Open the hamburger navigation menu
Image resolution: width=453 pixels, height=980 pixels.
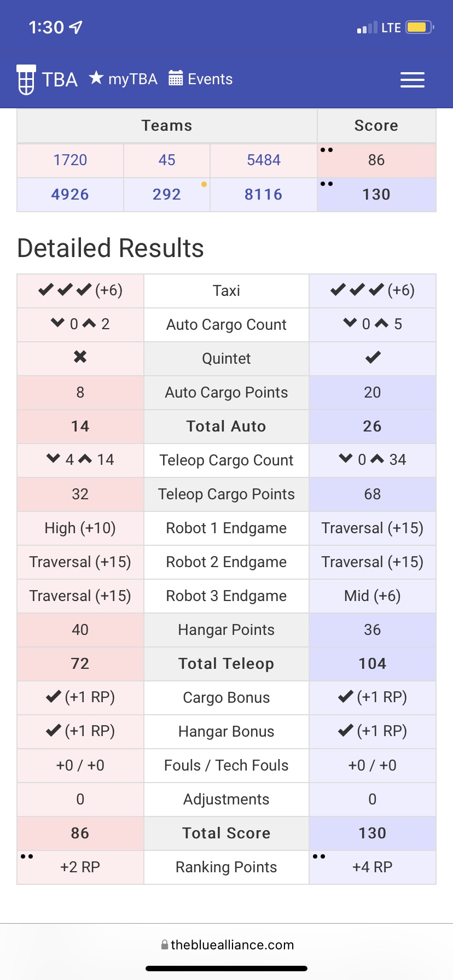[412, 80]
